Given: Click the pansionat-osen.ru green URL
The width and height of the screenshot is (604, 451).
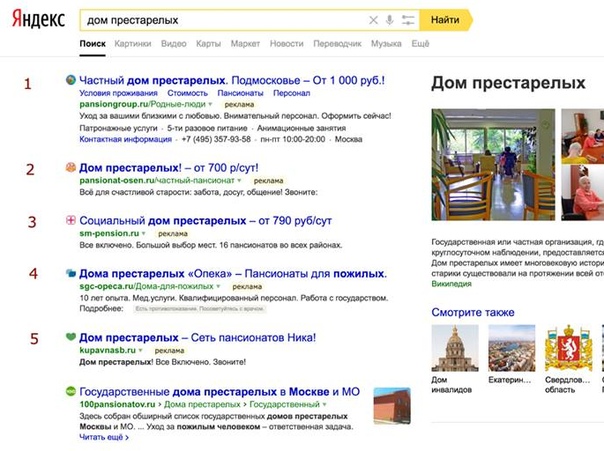Looking at the screenshot, I should 157,180.
